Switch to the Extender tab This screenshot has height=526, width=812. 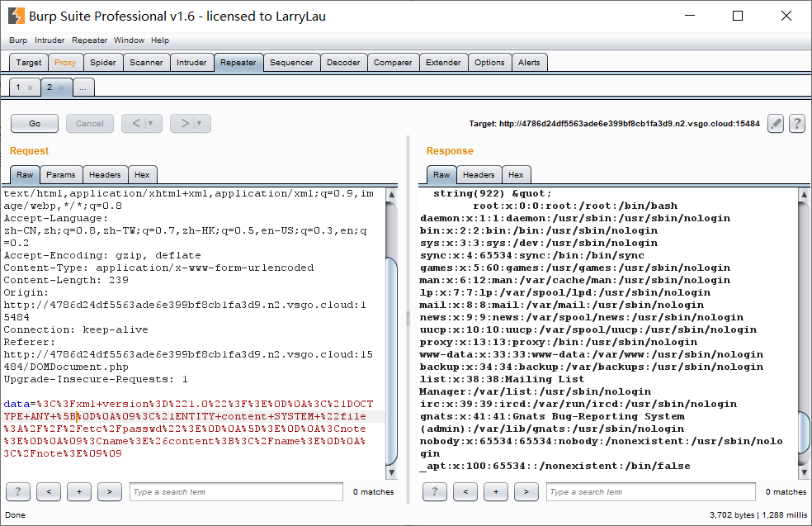[443, 62]
